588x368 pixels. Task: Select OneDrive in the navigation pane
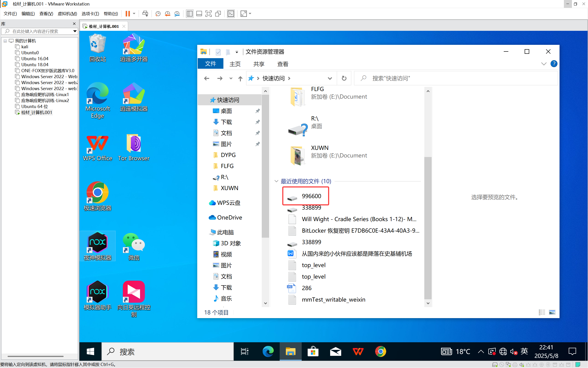coord(229,217)
